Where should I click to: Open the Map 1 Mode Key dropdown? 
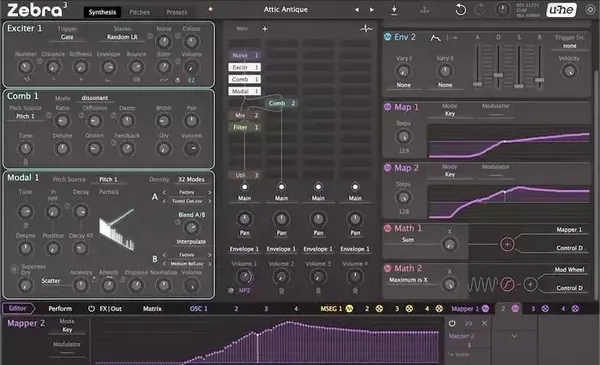tap(450, 114)
